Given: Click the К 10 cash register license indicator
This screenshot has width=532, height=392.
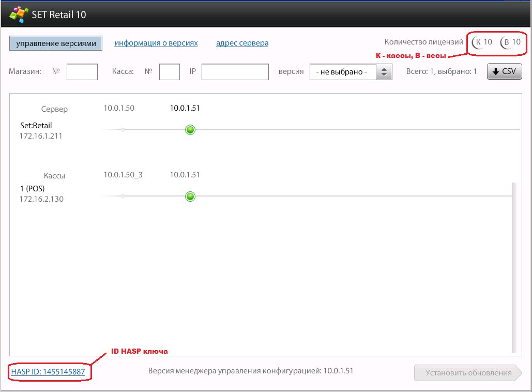Looking at the screenshot, I should click(482, 42).
